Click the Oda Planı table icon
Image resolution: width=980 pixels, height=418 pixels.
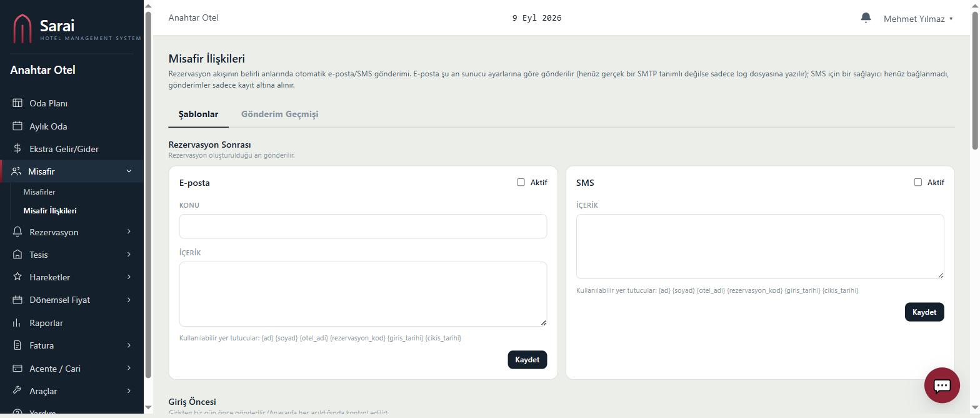click(17, 103)
